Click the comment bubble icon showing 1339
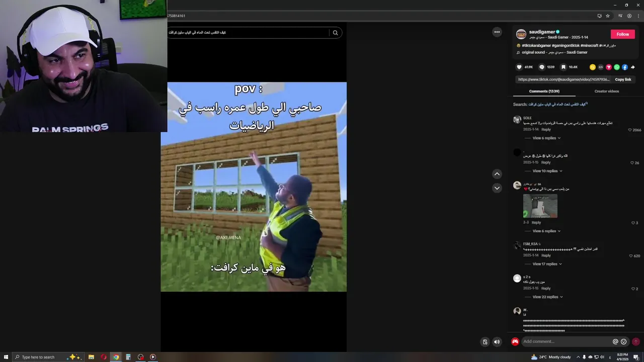644x362 pixels. tap(542, 67)
